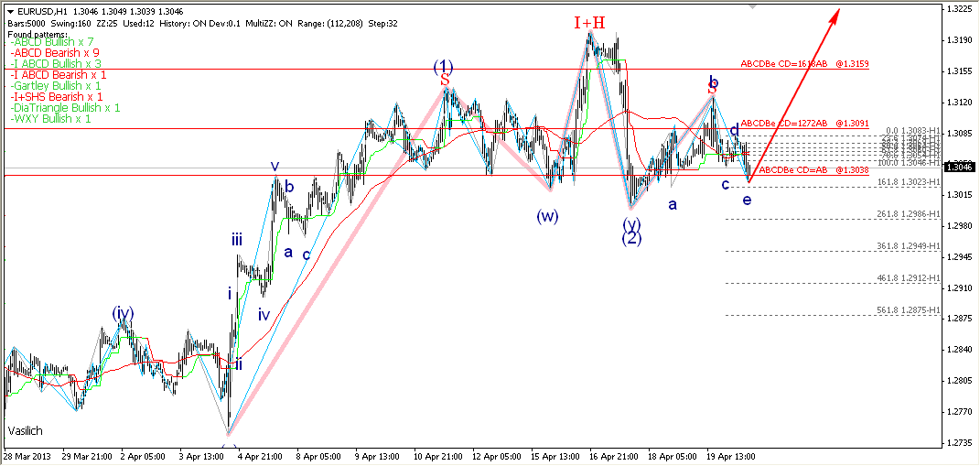The height and width of the screenshot is (466, 980).
Task: Click the red projection arrow head
Action: click(x=836, y=13)
